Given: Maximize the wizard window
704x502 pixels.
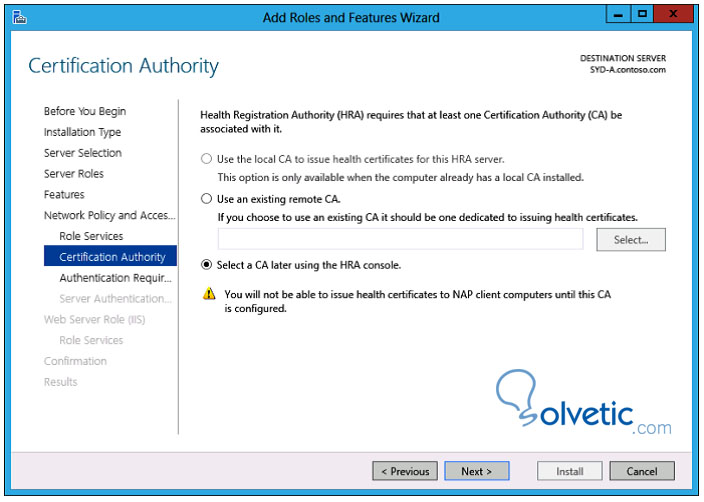Looking at the screenshot, I should point(642,14).
